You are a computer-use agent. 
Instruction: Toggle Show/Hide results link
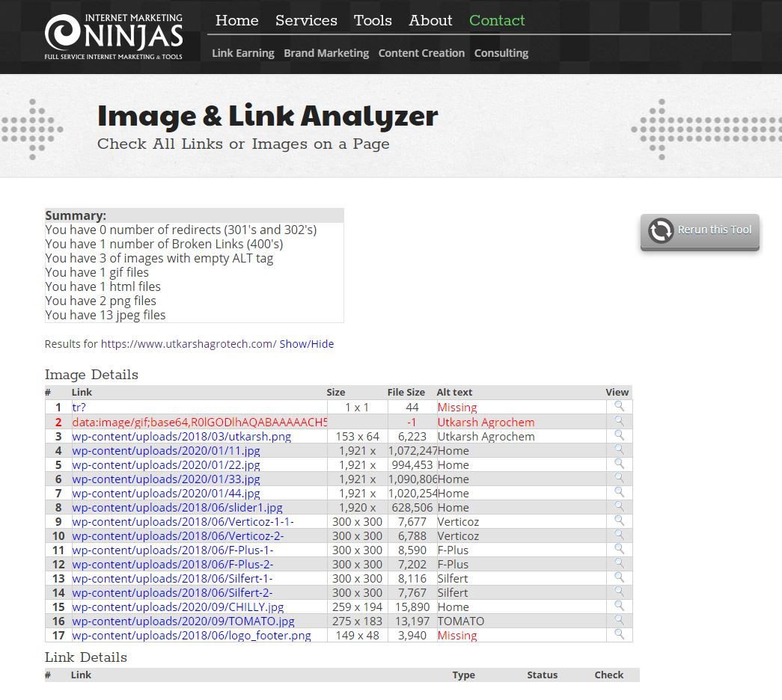[x=307, y=344]
